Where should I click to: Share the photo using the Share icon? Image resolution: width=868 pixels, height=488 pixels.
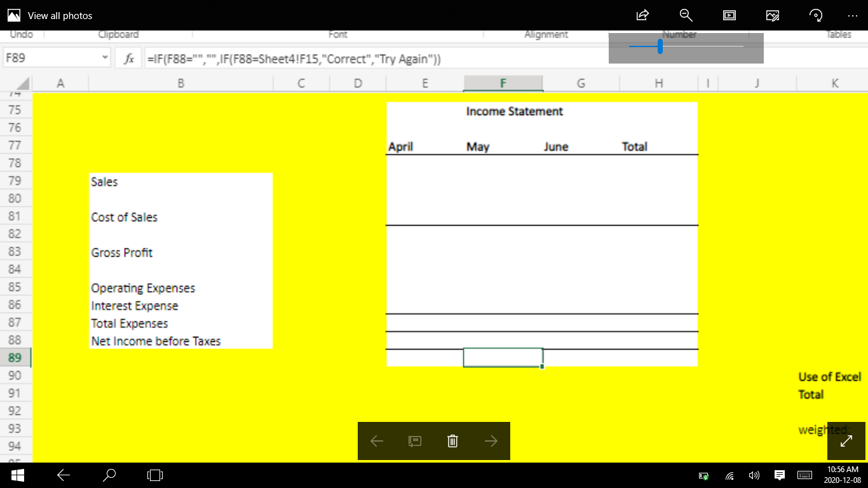pos(642,15)
